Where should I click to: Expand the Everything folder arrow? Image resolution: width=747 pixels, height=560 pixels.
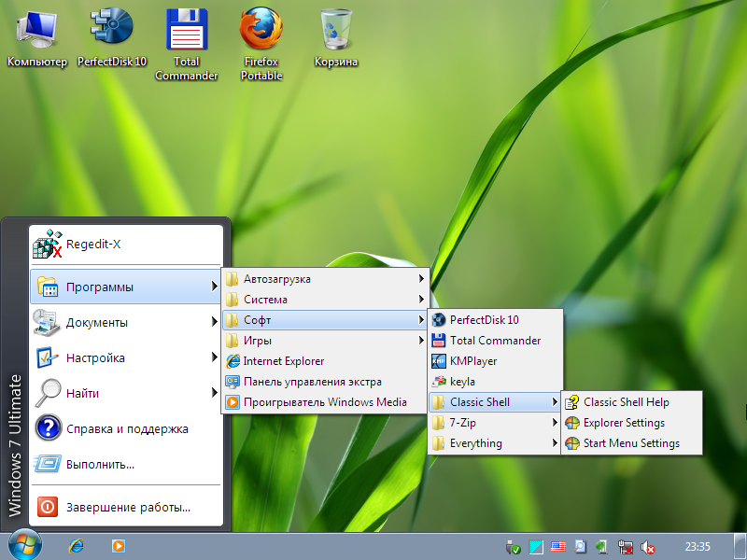555,442
